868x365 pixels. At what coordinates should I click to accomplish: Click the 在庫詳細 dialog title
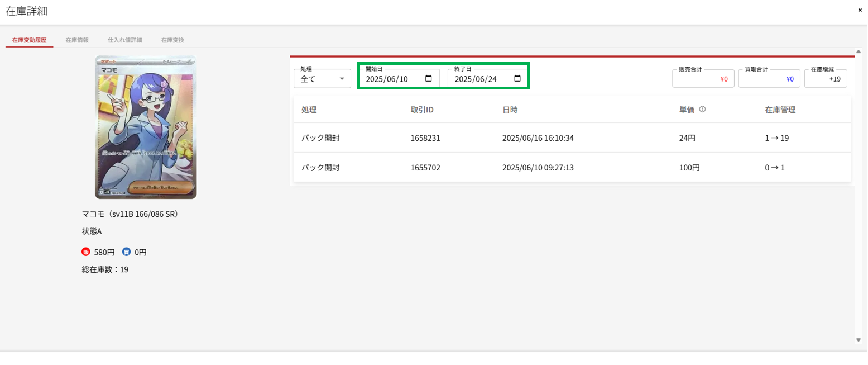27,11
